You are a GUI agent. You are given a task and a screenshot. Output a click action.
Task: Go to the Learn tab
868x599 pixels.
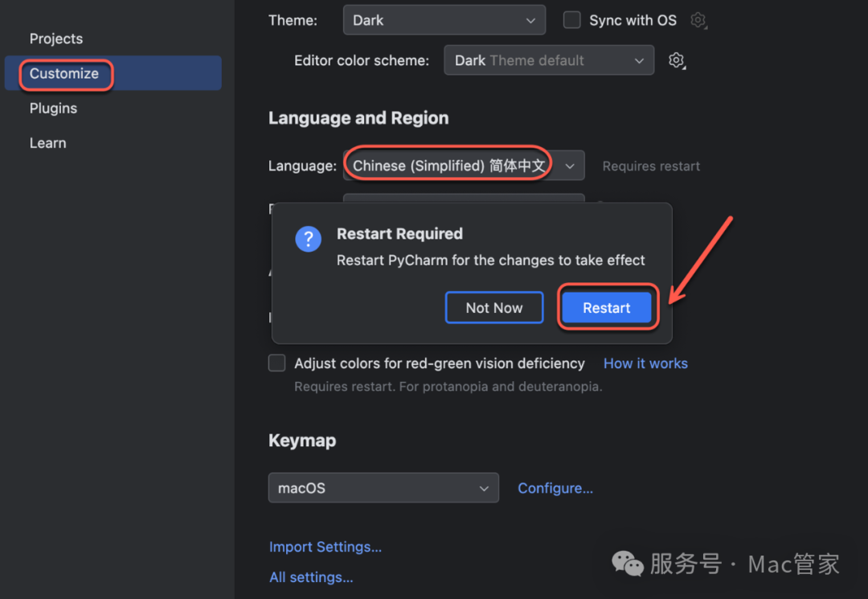coord(48,143)
